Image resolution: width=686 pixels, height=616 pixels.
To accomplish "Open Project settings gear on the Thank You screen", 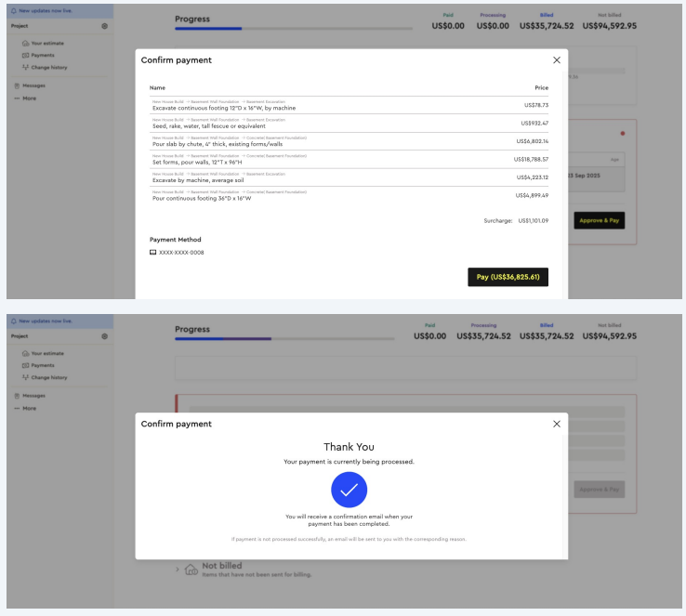I will pyautogui.click(x=104, y=336).
